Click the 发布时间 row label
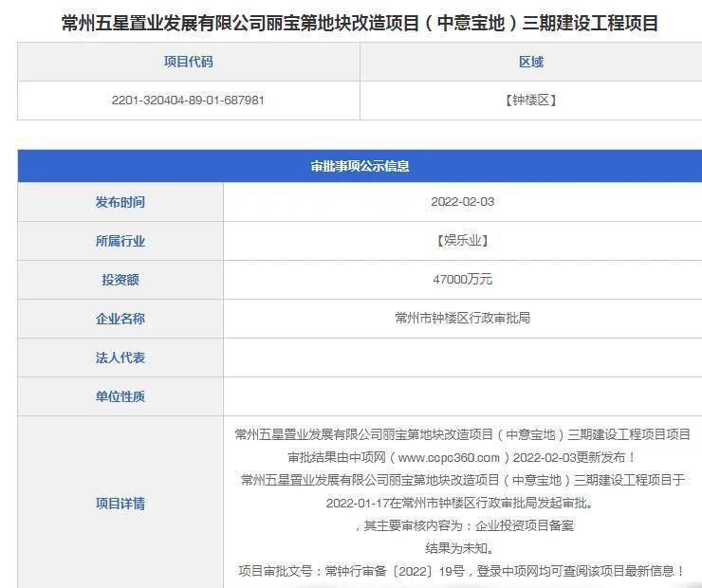The height and width of the screenshot is (588, 702). (120, 202)
